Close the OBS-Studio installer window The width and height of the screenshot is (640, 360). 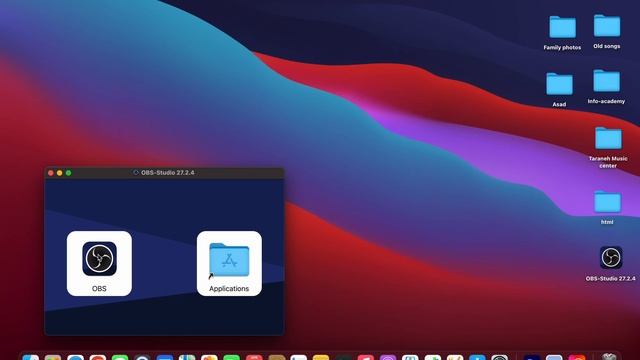click(x=51, y=173)
